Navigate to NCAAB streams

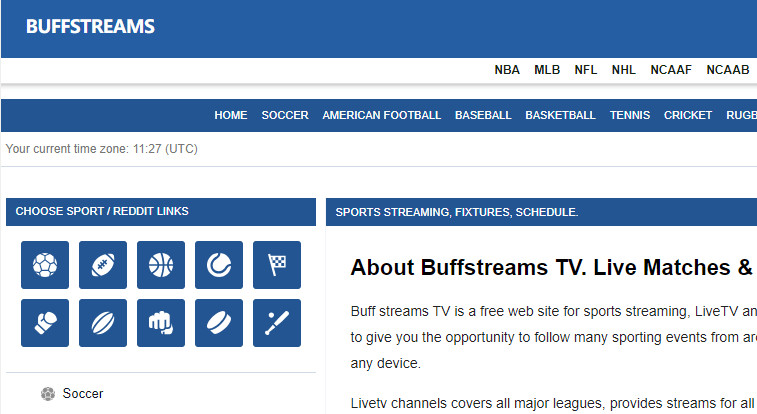(x=728, y=70)
